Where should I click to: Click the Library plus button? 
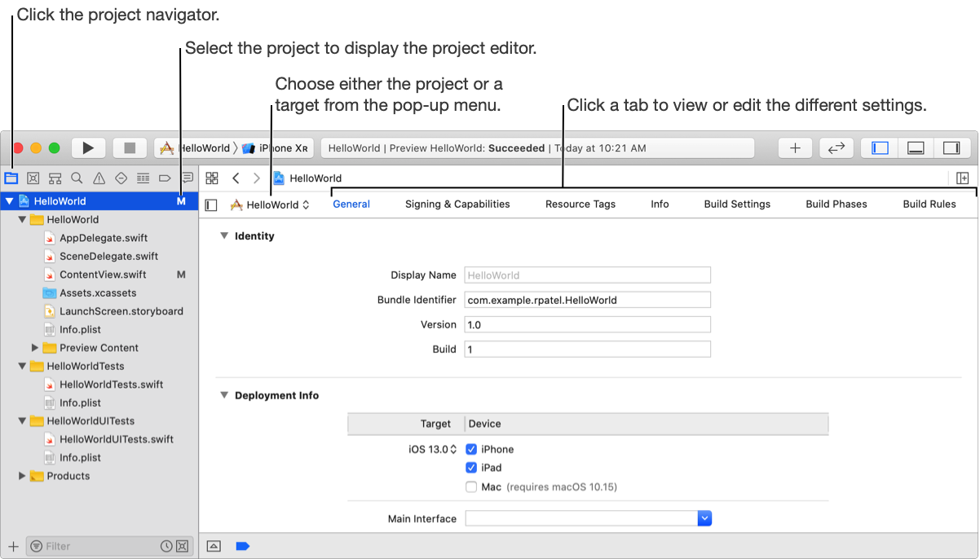coord(795,147)
